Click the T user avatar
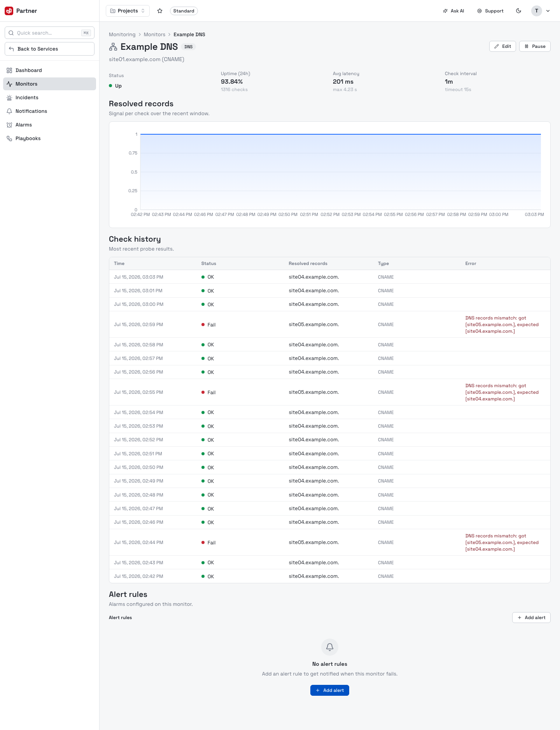The height and width of the screenshot is (730, 560). 537,11
